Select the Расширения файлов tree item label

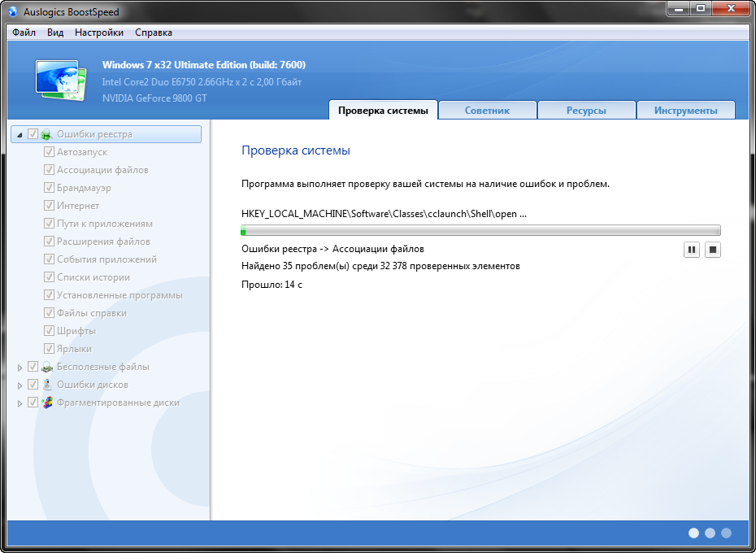[104, 242]
